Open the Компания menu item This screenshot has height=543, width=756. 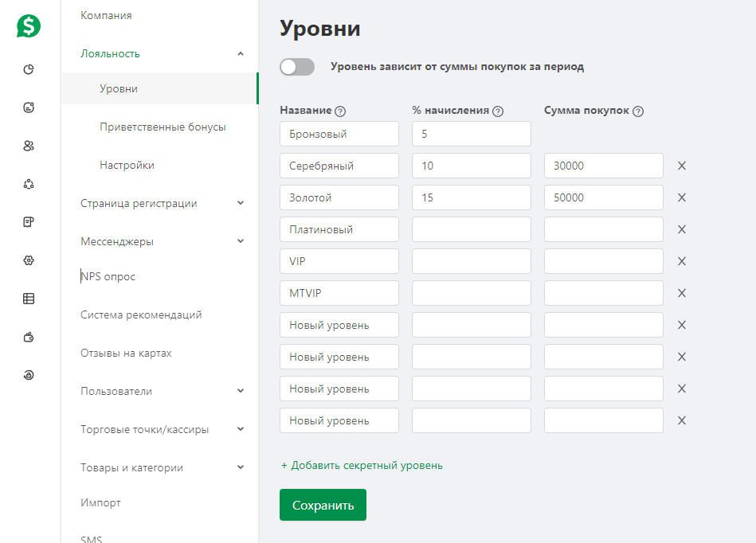point(106,15)
